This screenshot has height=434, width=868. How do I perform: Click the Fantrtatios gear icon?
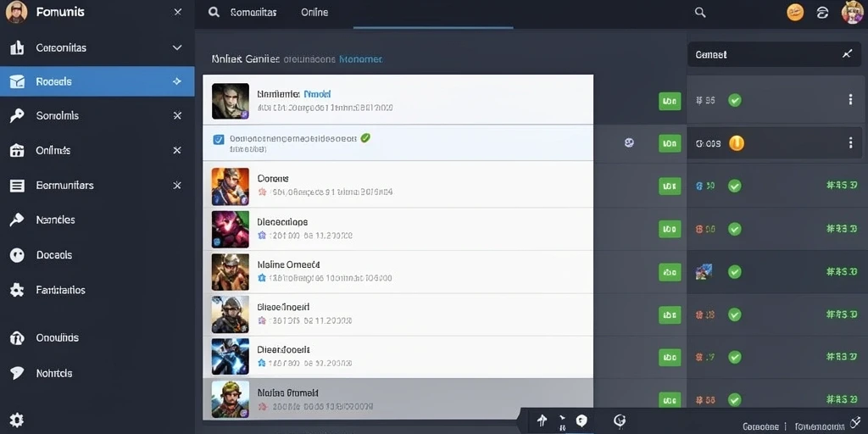click(17, 290)
